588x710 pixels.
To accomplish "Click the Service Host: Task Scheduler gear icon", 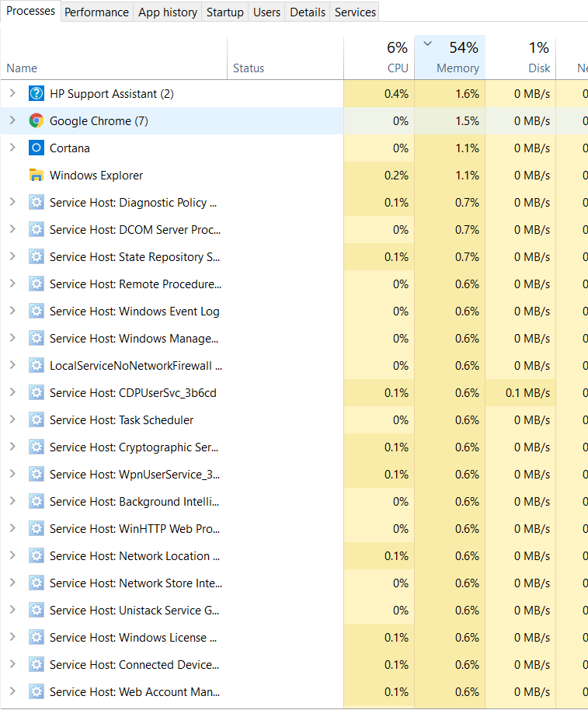I will tap(36, 419).
